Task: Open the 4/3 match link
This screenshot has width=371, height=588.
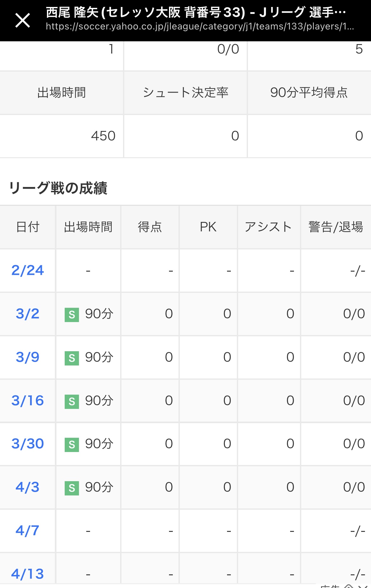Action: 28,487
